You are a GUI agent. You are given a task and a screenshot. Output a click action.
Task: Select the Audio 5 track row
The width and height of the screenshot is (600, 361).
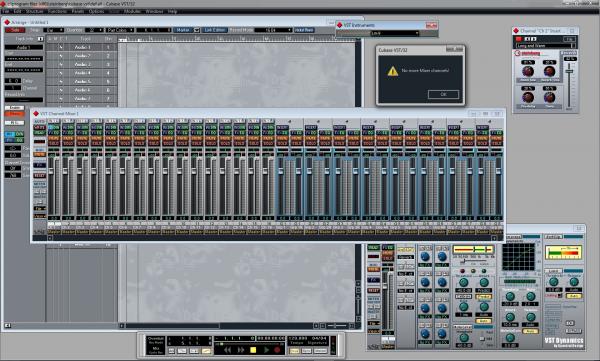[x=82, y=81]
